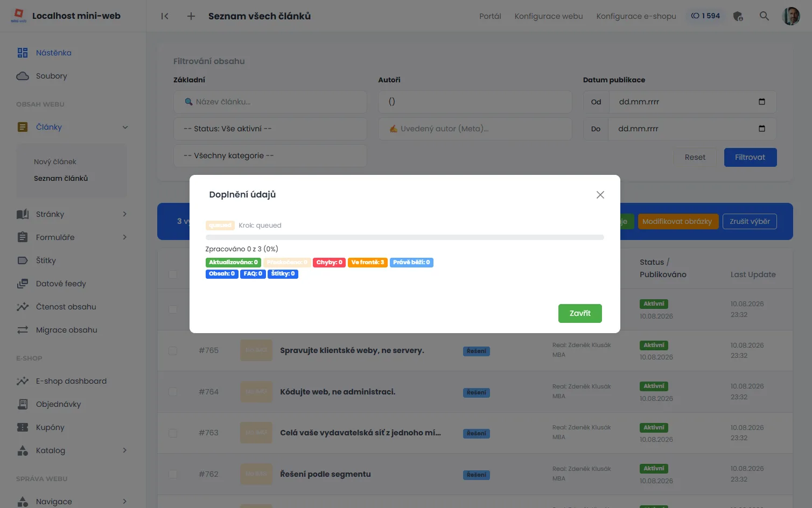812x508 pixels.
Task: Open Konfigurace e-shopu in top menu
Action: coord(636,16)
